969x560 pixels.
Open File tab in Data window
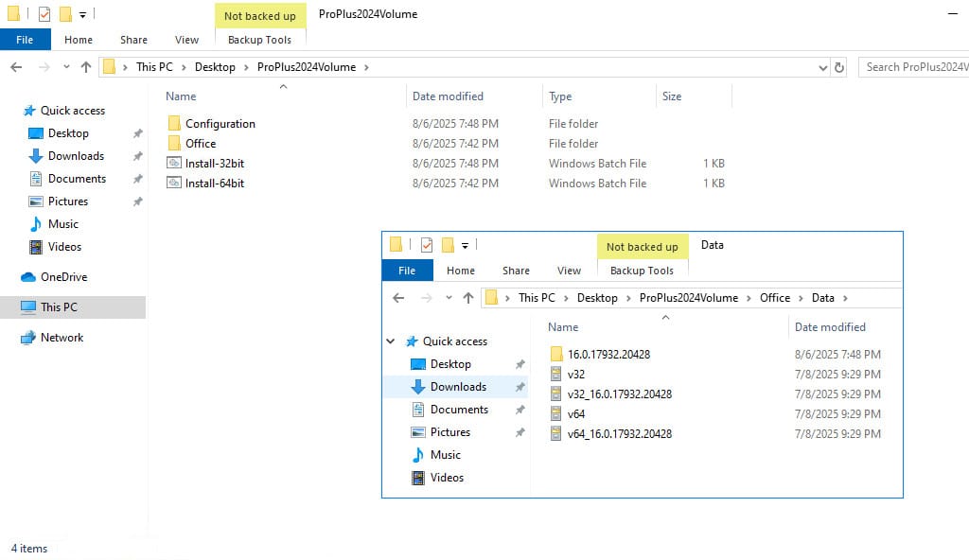point(407,271)
